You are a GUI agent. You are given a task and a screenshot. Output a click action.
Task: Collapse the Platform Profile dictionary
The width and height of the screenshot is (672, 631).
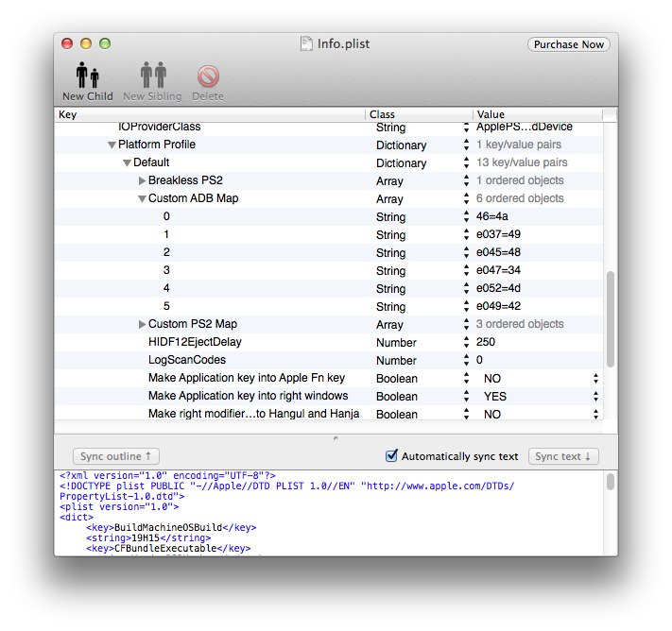112,145
